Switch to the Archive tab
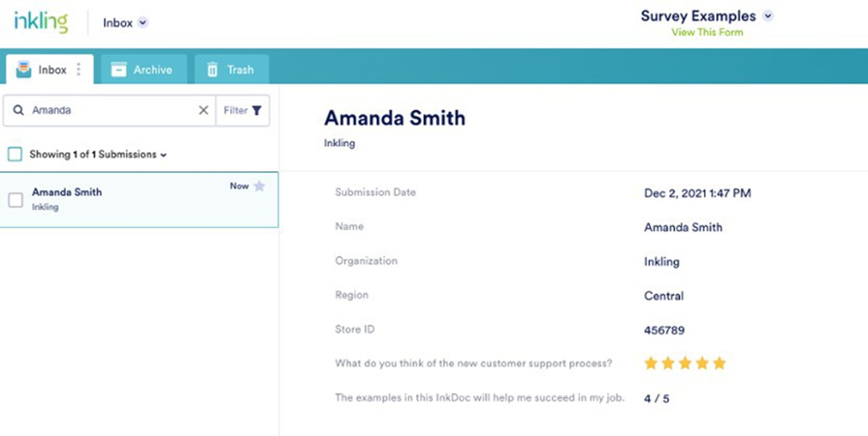This screenshot has width=868, height=436. coord(144,70)
